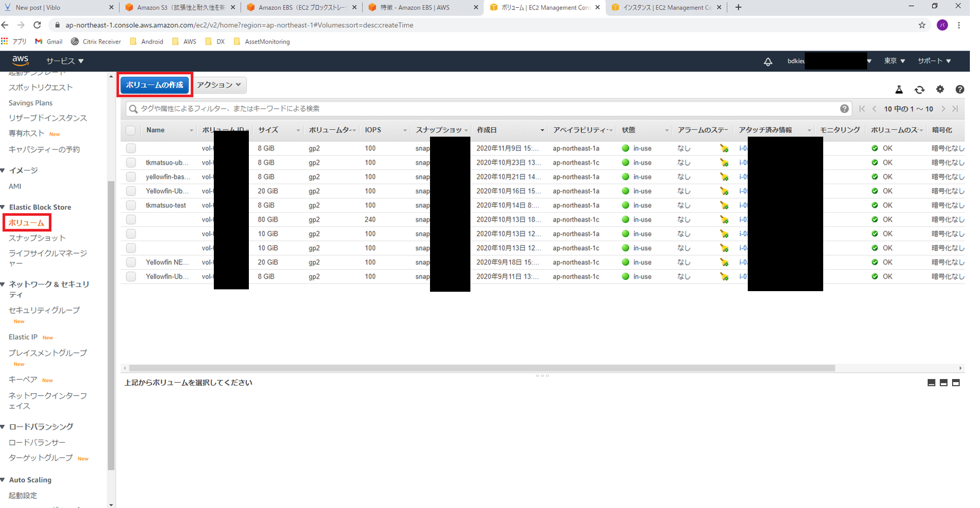Screen dimensions: 980x508
Task: Set details pane to minimized layout icon
Action: pos(931,383)
